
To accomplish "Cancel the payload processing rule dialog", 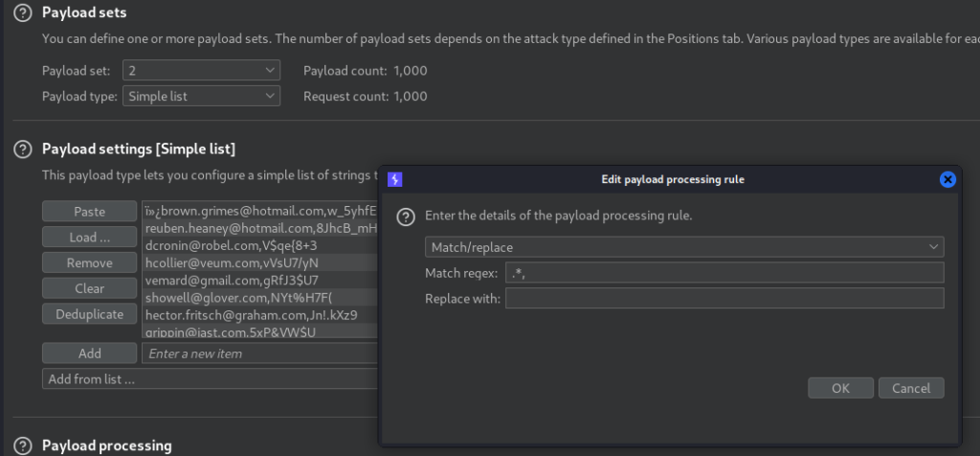I will click(x=911, y=388).
